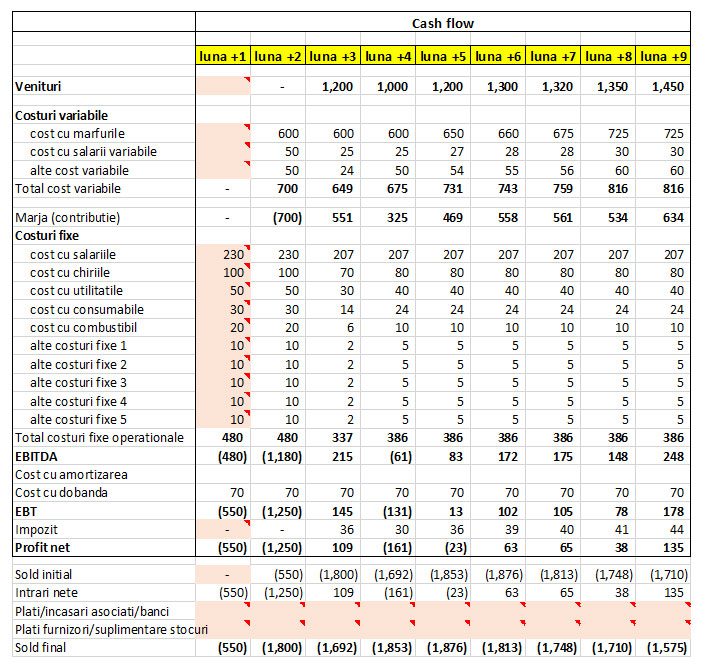This screenshot has width=705, height=666.
Task: Select the luna +9 column header
Action: (x=663, y=57)
